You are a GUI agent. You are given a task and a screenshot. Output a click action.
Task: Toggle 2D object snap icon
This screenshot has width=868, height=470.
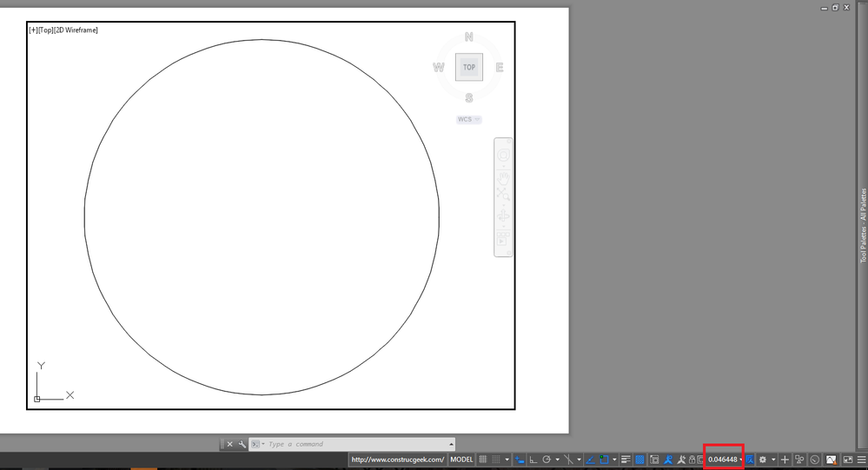(604, 460)
